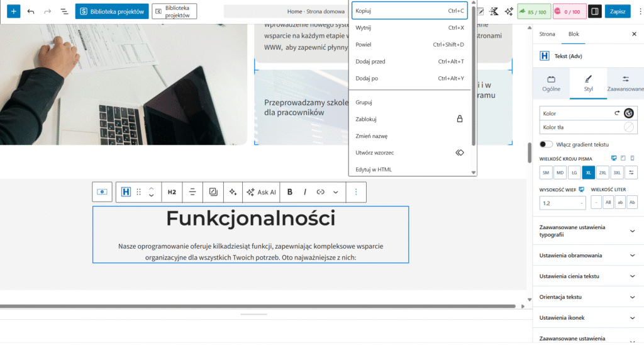
Task: Click the 'Ask AI' button
Action: click(x=261, y=192)
